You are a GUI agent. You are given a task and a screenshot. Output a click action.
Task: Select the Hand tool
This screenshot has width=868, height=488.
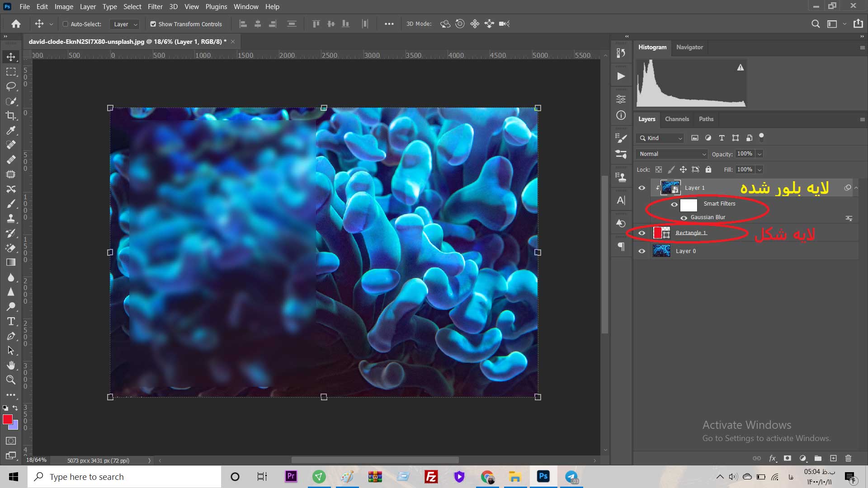[11, 365]
